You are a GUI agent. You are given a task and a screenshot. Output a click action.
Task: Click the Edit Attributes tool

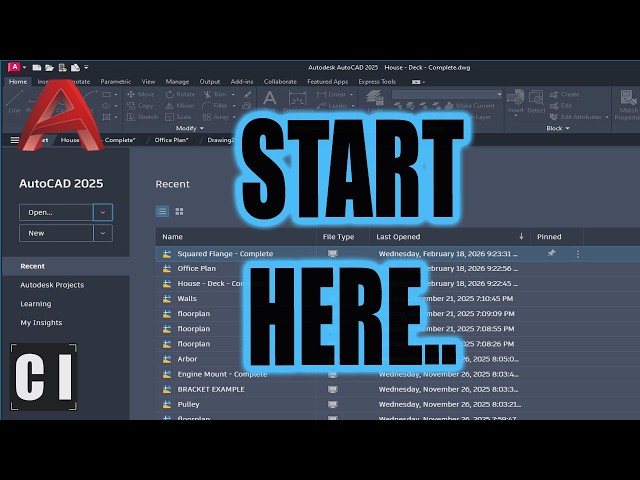click(576, 117)
